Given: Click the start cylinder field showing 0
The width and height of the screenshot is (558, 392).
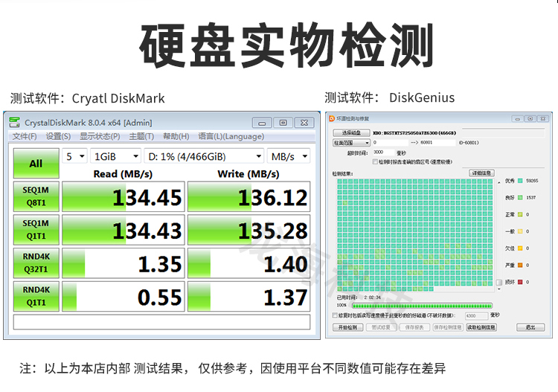Looking at the screenshot, I should pos(390,142).
